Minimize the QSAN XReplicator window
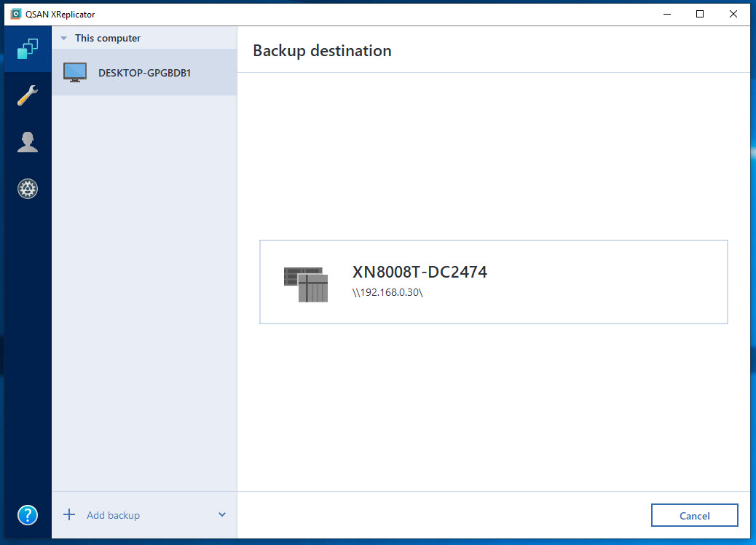Viewport: 756px width, 545px height. (x=667, y=14)
